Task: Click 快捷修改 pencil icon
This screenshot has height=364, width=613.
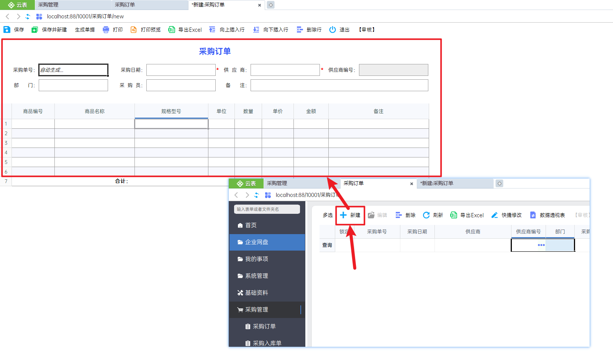Action: [x=495, y=215]
